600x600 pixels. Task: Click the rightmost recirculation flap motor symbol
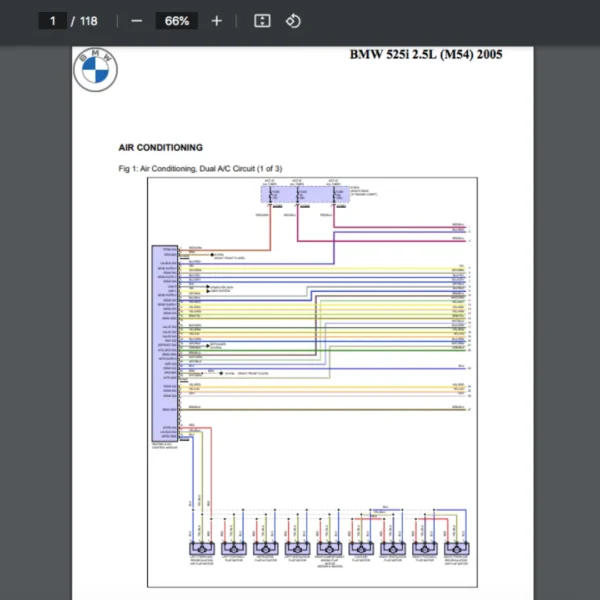[457, 549]
